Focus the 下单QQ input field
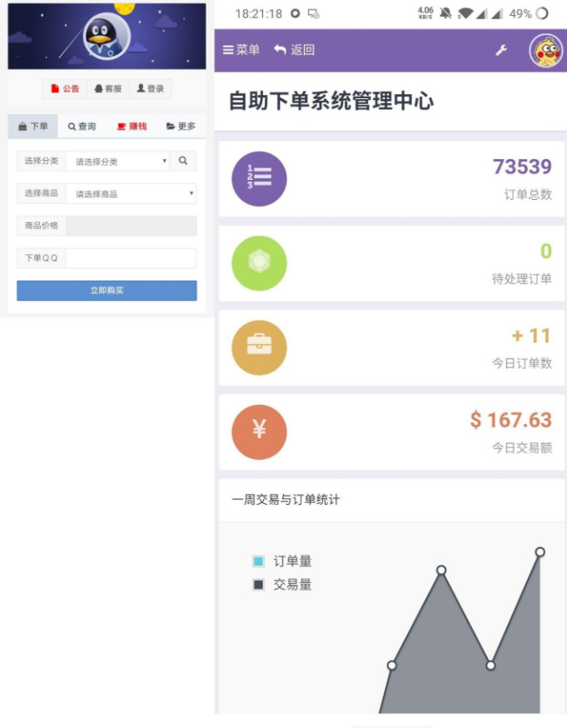567x728 pixels. (131, 258)
